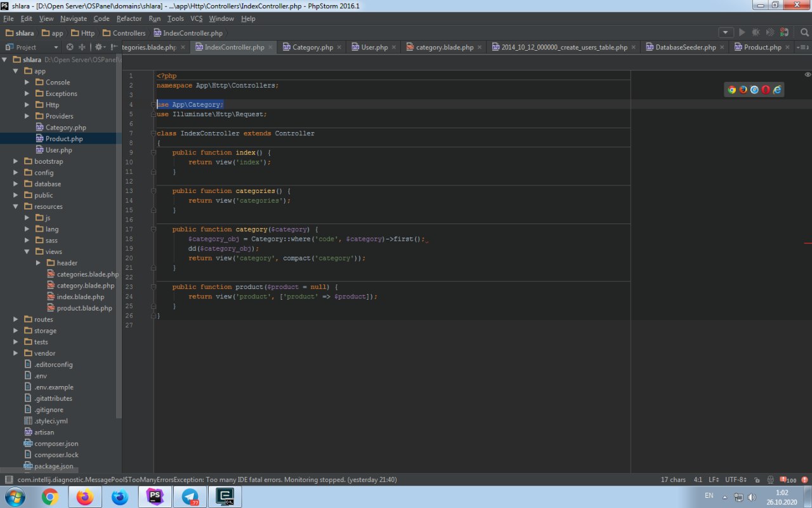Screen dimensions: 812x508
Task: Click the Listen for PHP Debug Connections icon
Action: tap(785, 32)
